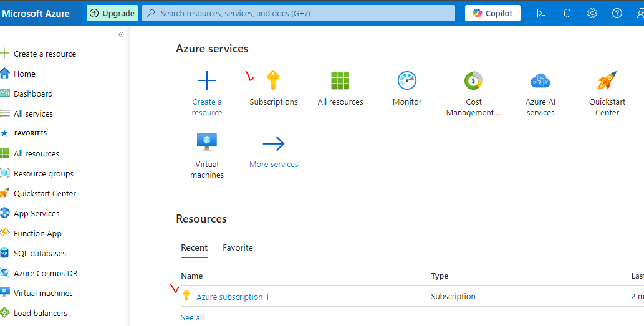Open Monitor gauge tile
This screenshot has height=326, width=644.
point(407,80)
